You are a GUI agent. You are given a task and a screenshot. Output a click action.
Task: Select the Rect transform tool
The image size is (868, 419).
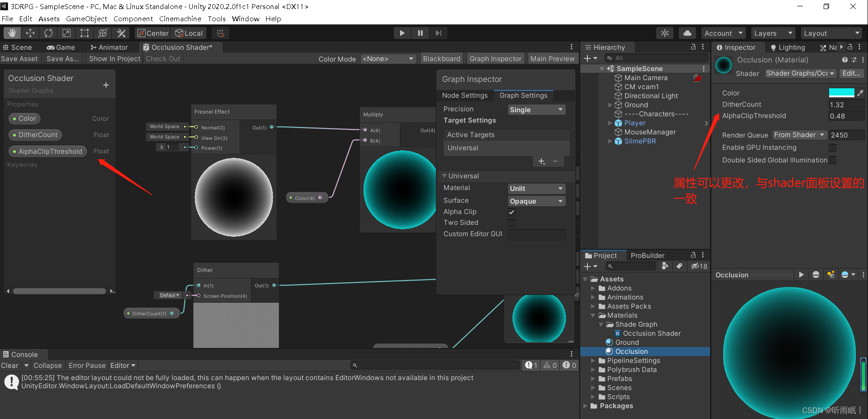[x=85, y=33]
